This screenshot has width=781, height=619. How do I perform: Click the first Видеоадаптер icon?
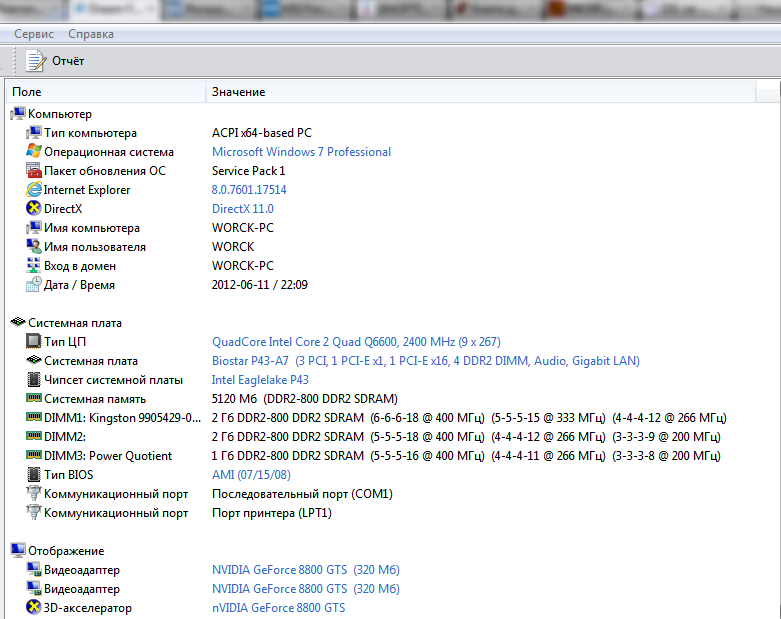tap(34, 569)
